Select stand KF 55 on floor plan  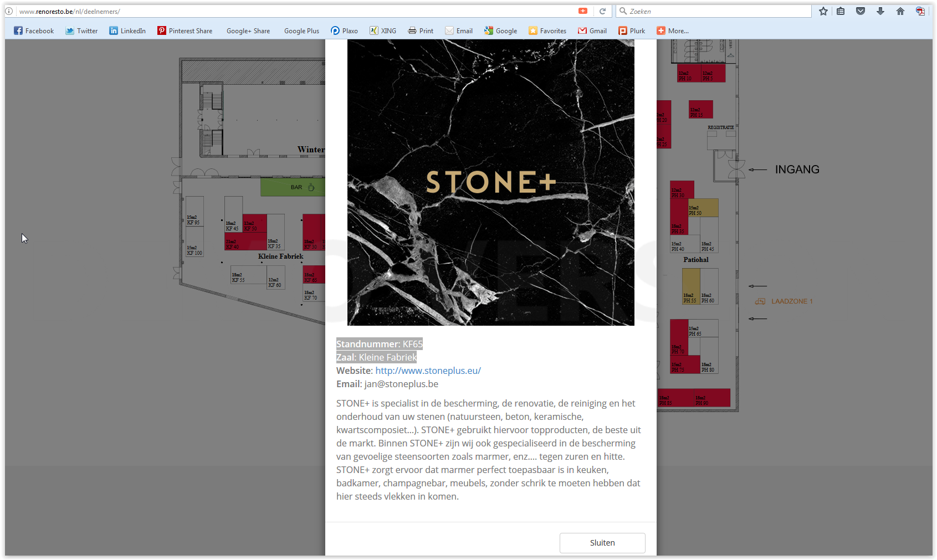click(249, 275)
